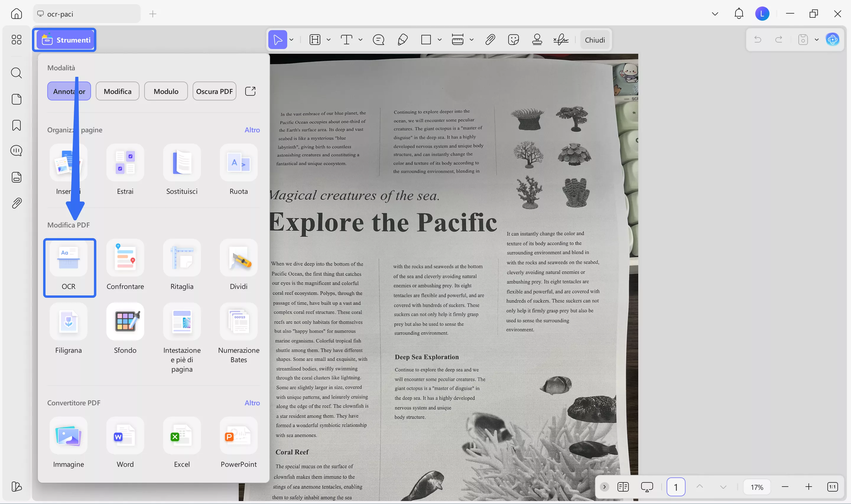Image resolution: width=851 pixels, height=504 pixels.
Task: Click the search icon in the left sidebar
Action: pyautogui.click(x=16, y=73)
